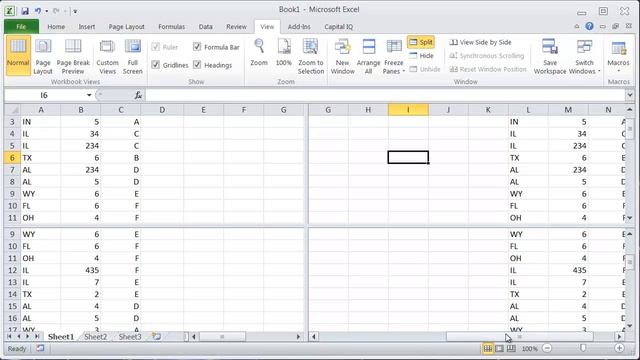Click the Insert Function fx icon

pyautogui.click(x=138, y=95)
